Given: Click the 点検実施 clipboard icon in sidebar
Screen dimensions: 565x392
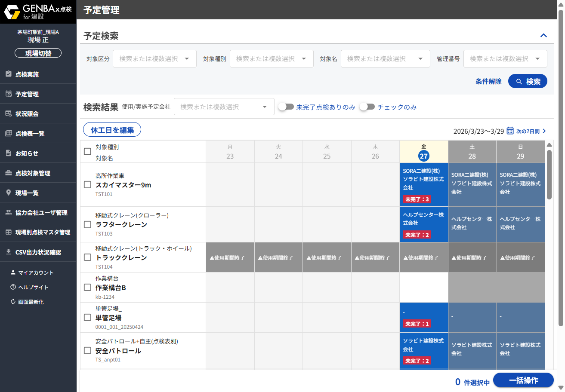Looking at the screenshot, I should tap(9, 74).
